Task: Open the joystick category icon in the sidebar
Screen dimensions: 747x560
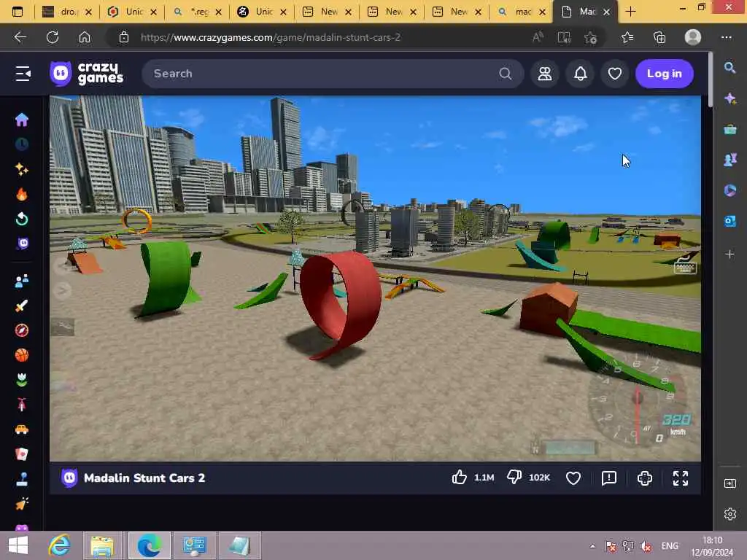Action: 21,479
